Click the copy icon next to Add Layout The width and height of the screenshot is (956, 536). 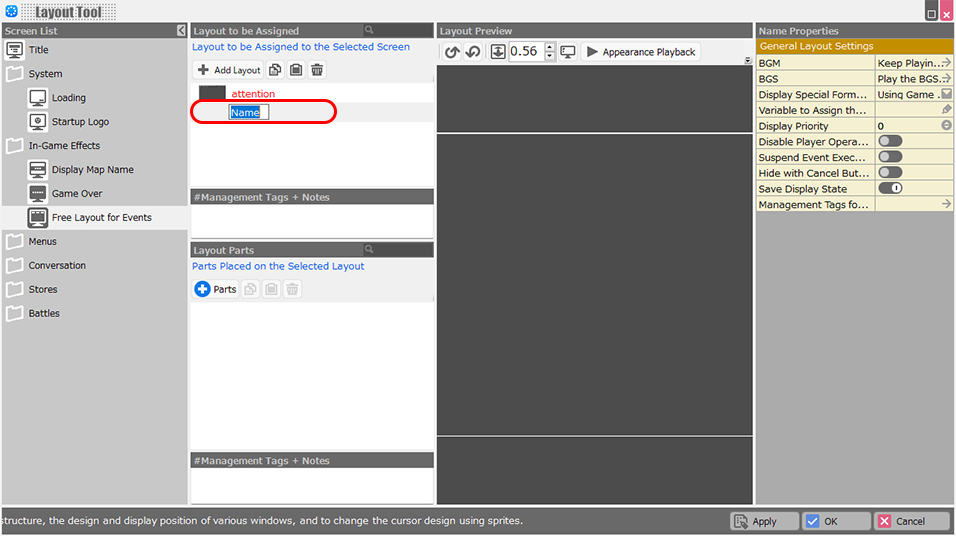point(275,70)
